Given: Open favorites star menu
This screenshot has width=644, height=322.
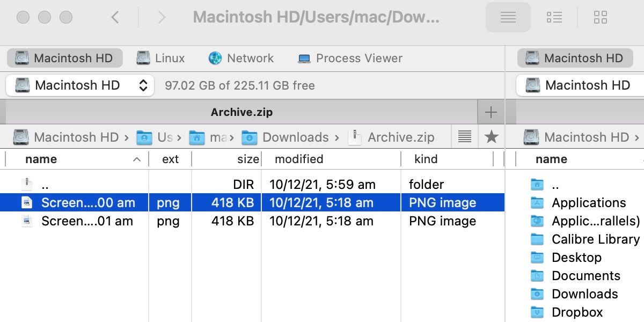Looking at the screenshot, I should [491, 137].
